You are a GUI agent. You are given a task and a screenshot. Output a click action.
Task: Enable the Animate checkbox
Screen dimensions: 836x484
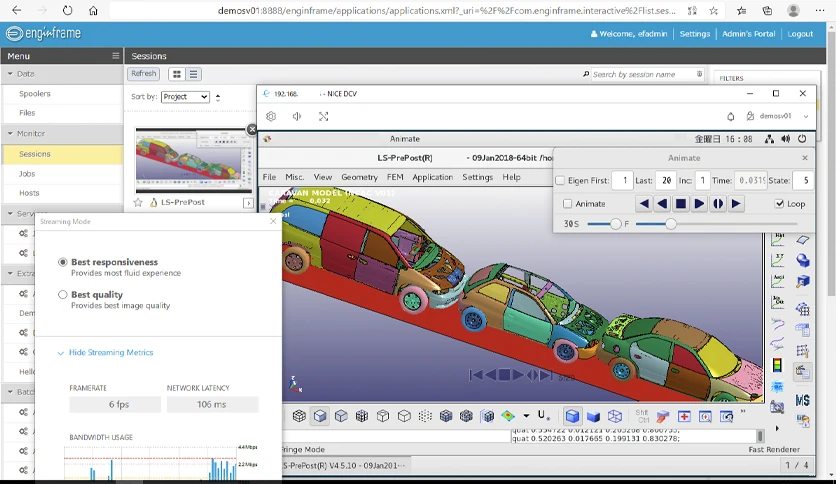[x=567, y=204]
